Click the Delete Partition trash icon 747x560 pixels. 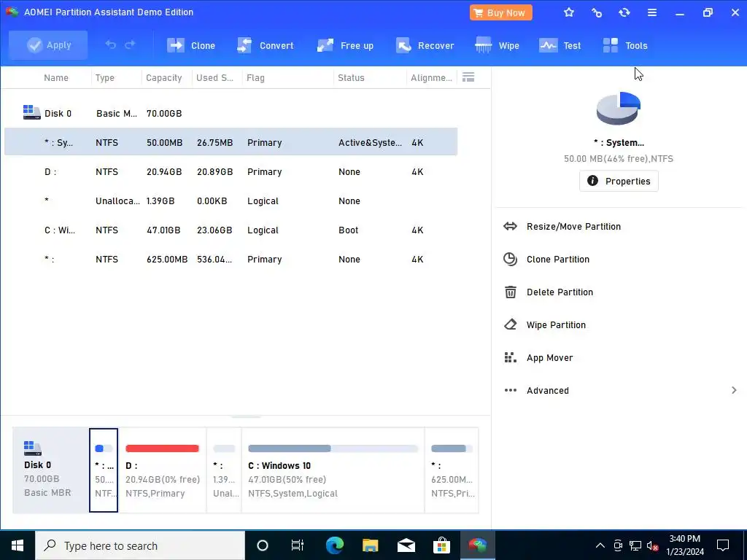pyautogui.click(x=510, y=292)
